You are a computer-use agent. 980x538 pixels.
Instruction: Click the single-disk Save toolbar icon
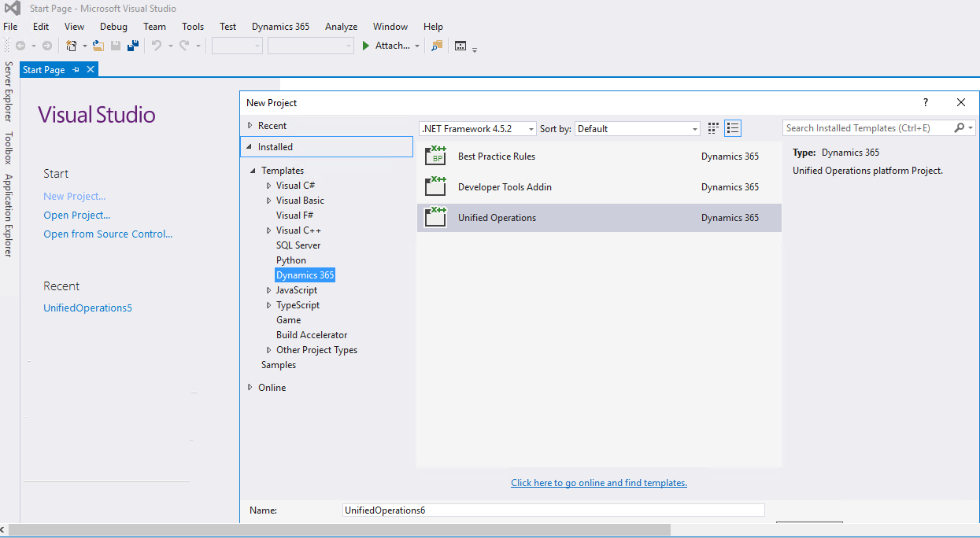116,46
